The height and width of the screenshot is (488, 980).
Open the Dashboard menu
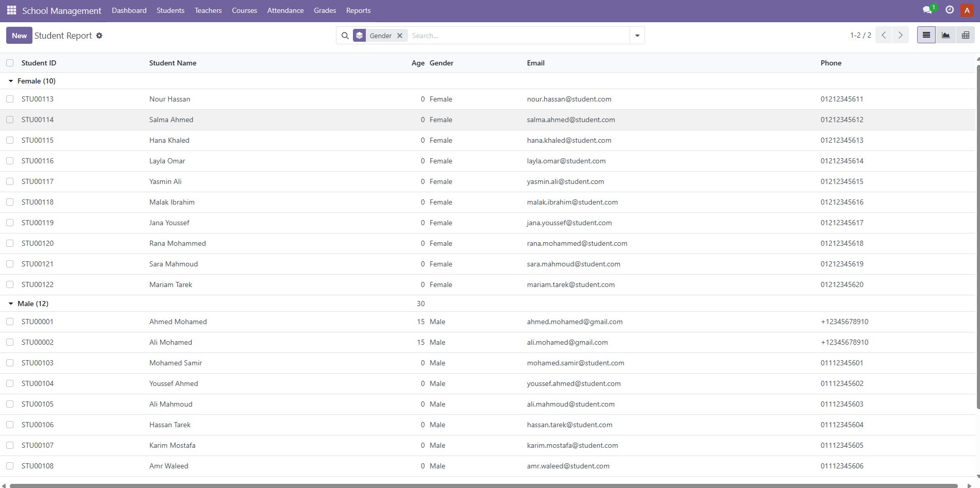129,10
